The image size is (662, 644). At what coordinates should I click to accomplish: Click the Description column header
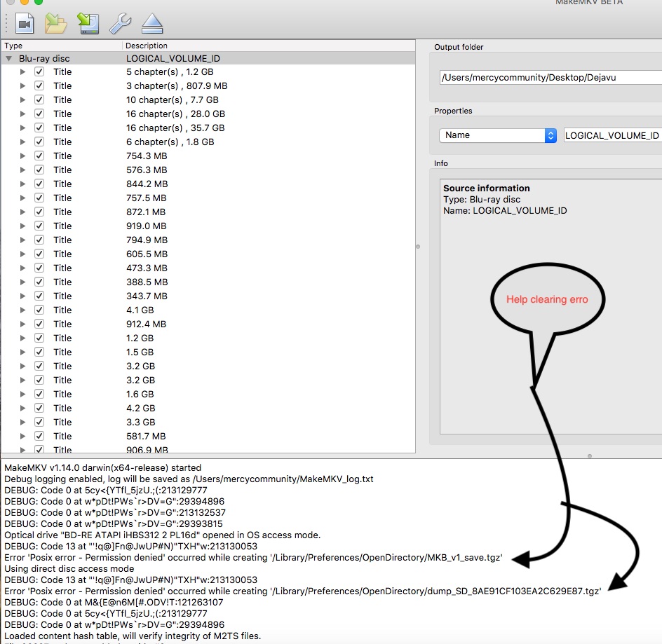point(269,46)
